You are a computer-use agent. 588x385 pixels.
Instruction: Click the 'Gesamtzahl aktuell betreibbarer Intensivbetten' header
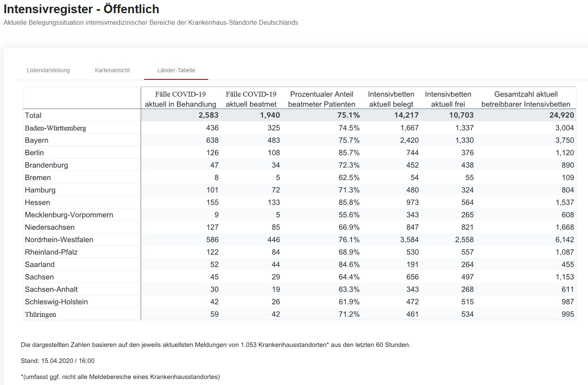click(x=526, y=99)
